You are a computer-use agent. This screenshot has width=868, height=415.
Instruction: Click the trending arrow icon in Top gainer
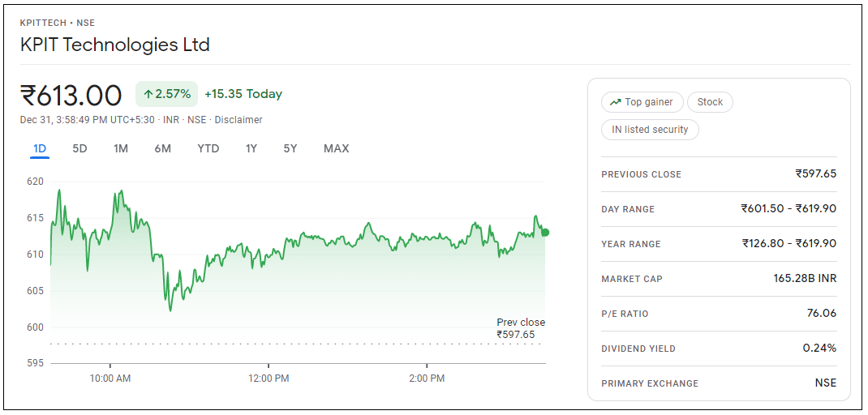[615, 102]
